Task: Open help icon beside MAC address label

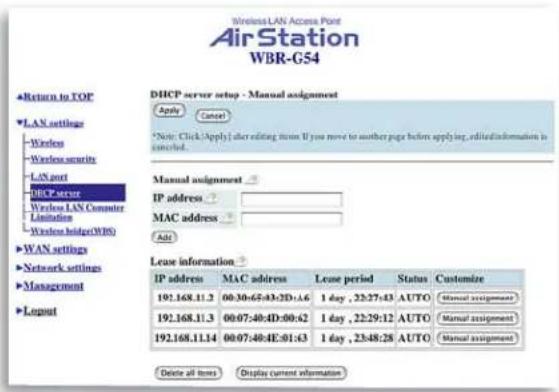Action: (228, 217)
